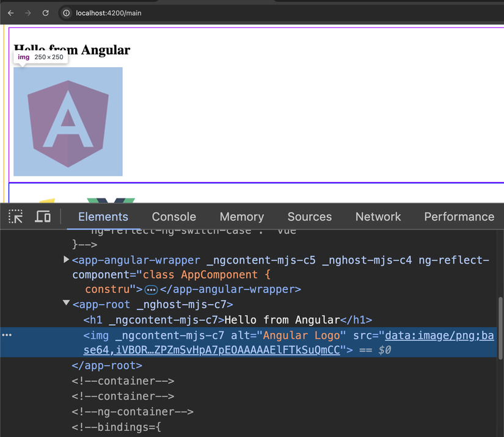504x437 pixels.
Task: Expand the app-angular-wrapper element node
Action: pyautogui.click(x=66, y=259)
